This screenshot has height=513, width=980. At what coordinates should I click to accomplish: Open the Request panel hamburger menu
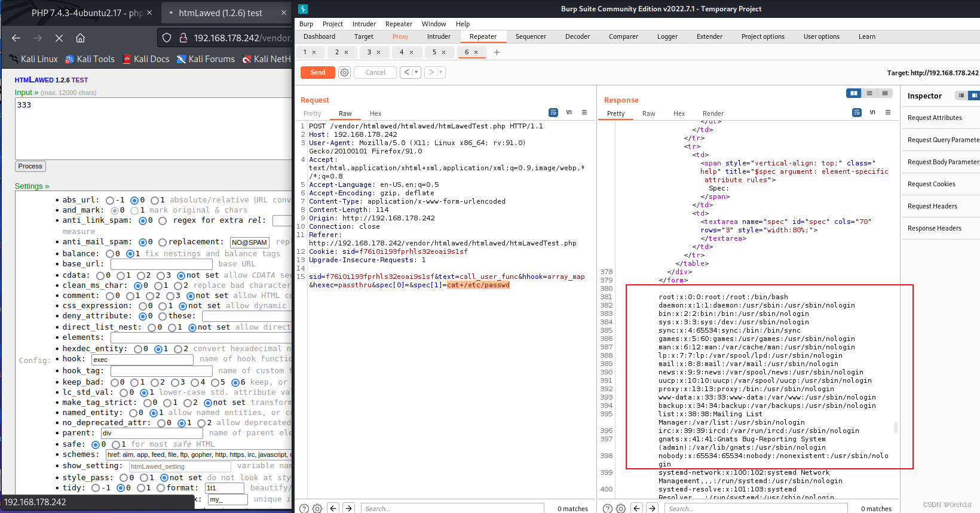click(584, 112)
